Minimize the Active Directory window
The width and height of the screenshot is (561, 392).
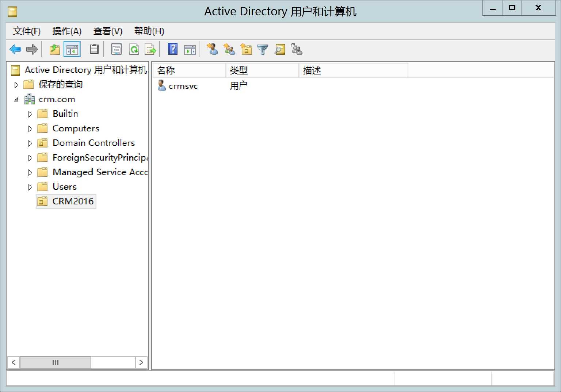493,8
